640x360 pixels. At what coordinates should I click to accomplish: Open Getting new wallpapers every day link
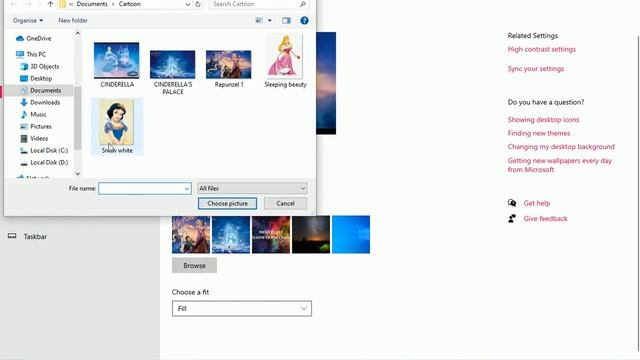click(x=560, y=165)
